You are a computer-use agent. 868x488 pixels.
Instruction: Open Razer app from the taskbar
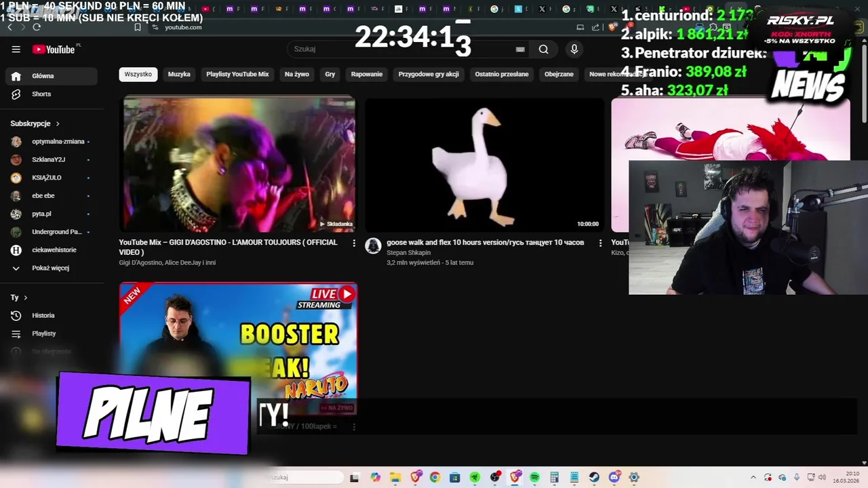[475, 477]
